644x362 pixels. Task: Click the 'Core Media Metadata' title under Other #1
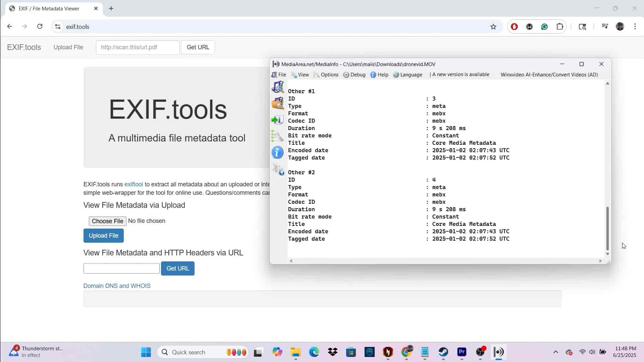pos(464,143)
